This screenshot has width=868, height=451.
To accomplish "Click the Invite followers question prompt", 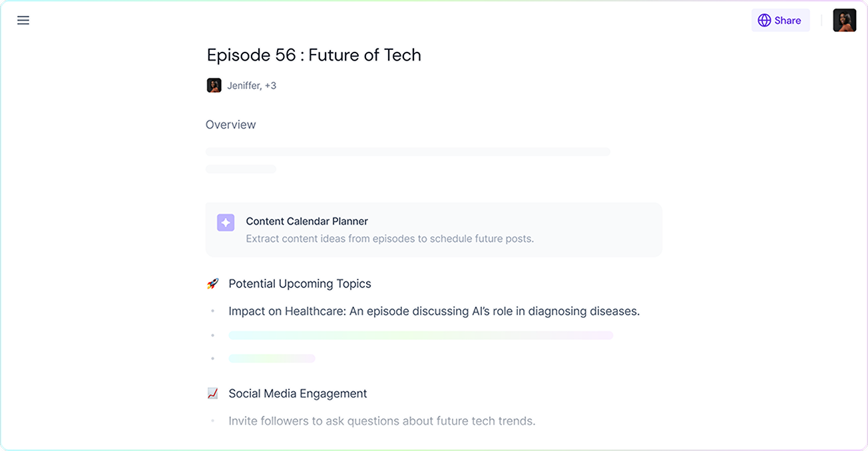I will pos(381,420).
